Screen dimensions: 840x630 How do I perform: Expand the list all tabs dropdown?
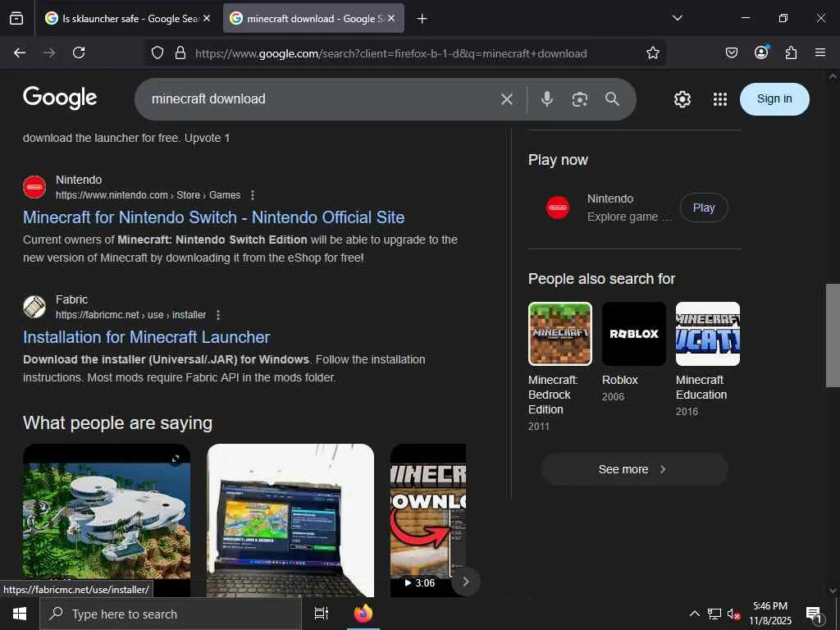[677, 18]
